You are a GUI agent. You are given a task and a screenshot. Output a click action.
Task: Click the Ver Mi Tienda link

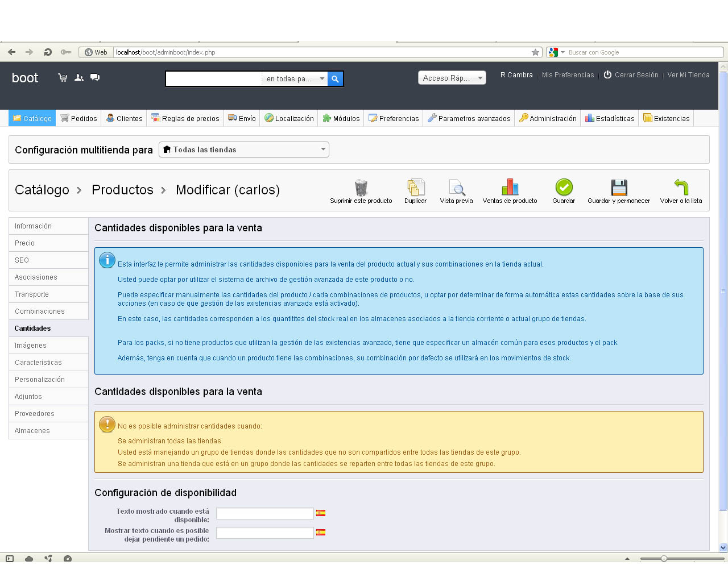tap(688, 75)
